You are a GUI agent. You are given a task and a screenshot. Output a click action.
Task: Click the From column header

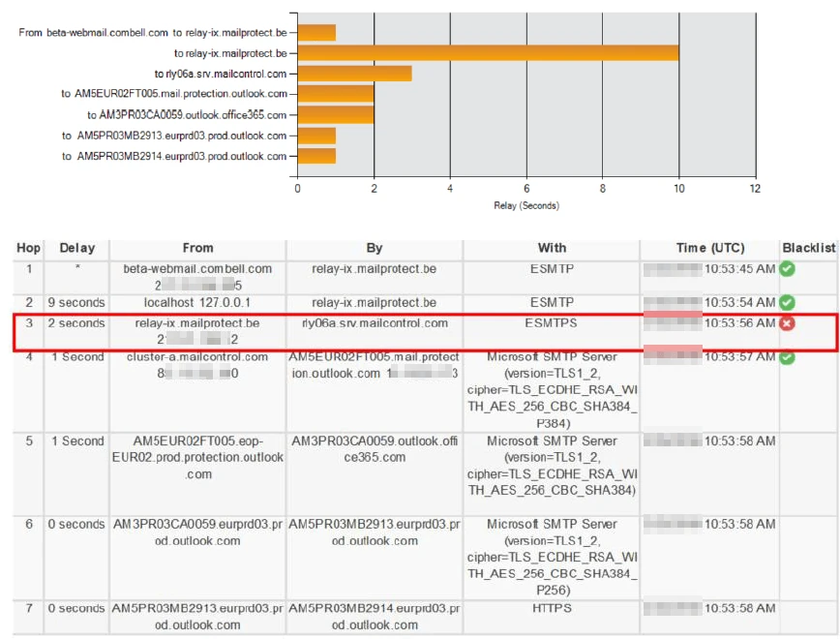pyautogui.click(x=197, y=248)
